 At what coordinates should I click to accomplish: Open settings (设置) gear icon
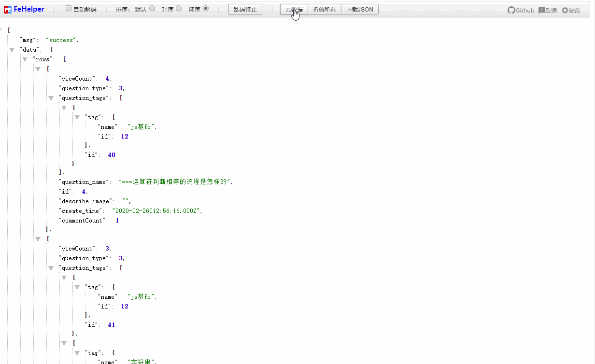565,10
